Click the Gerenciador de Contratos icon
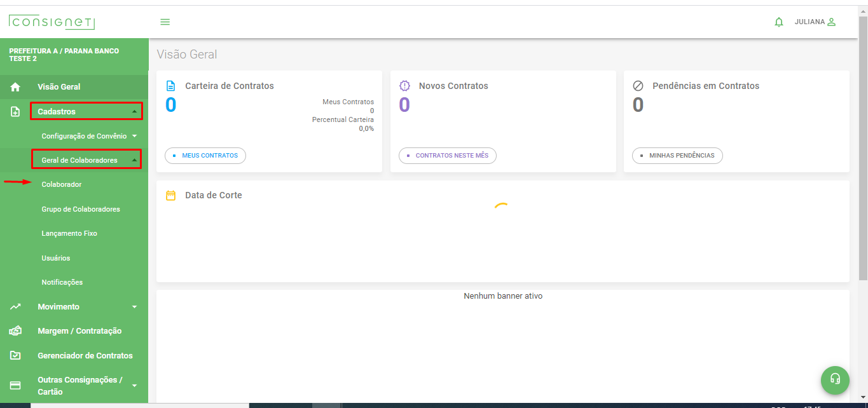The width and height of the screenshot is (868, 408). (16, 356)
